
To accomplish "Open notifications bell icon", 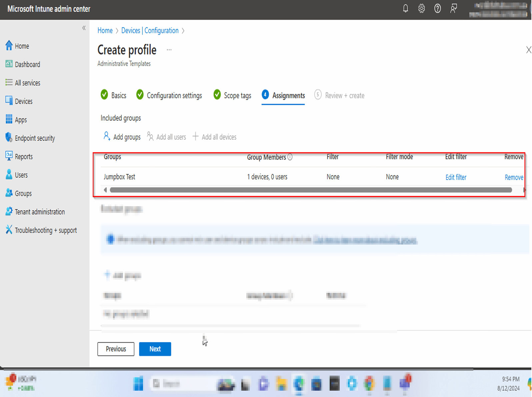I will click(x=405, y=9).
